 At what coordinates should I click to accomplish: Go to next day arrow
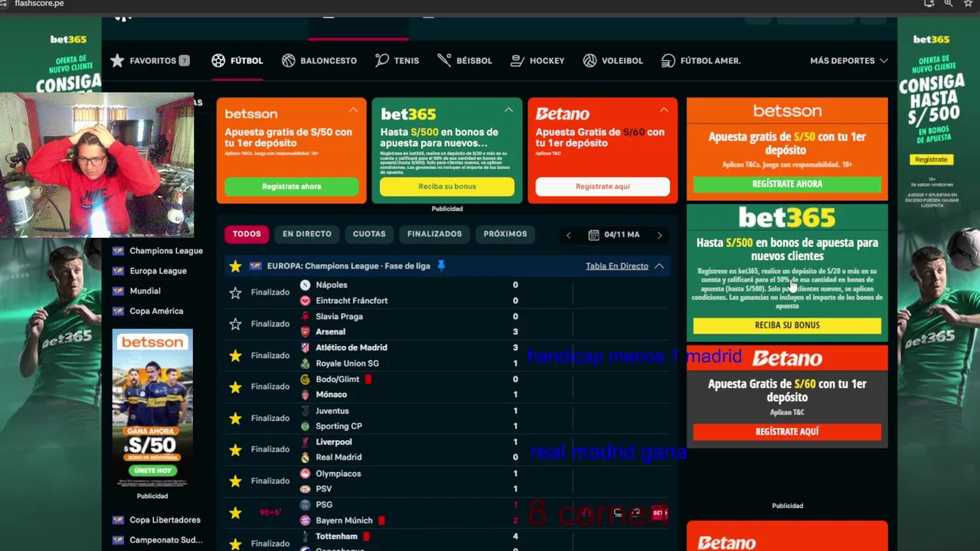tap(659, 235)
